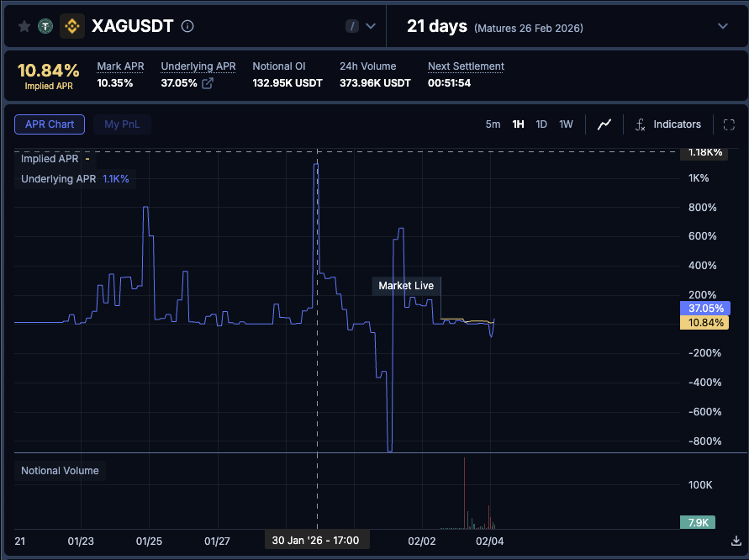
Task: Click the info icon next to XAGUSDT
Action: coord(187,26)
